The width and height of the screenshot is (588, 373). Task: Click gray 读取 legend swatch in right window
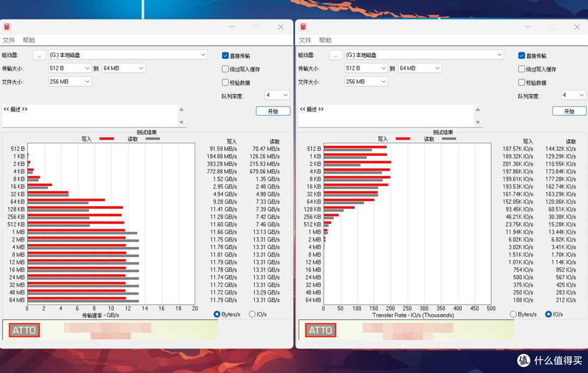pyautogui.click(x=449, y=139)
